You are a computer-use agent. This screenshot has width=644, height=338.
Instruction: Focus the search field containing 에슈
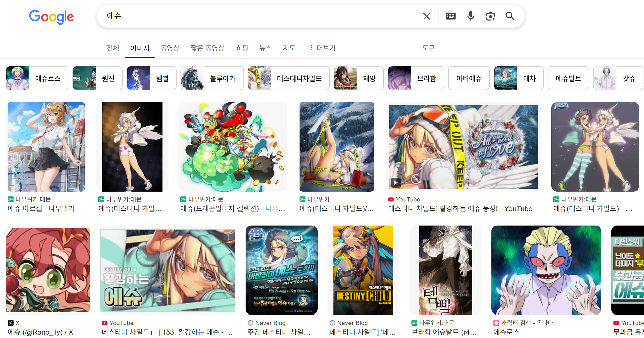(262, 16)
